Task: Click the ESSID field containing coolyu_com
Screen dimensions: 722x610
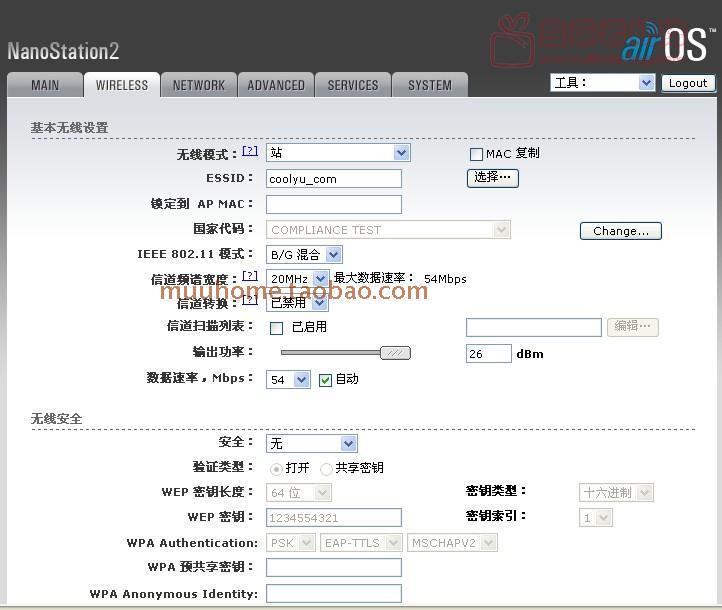Action: click(x=334, y=179)
